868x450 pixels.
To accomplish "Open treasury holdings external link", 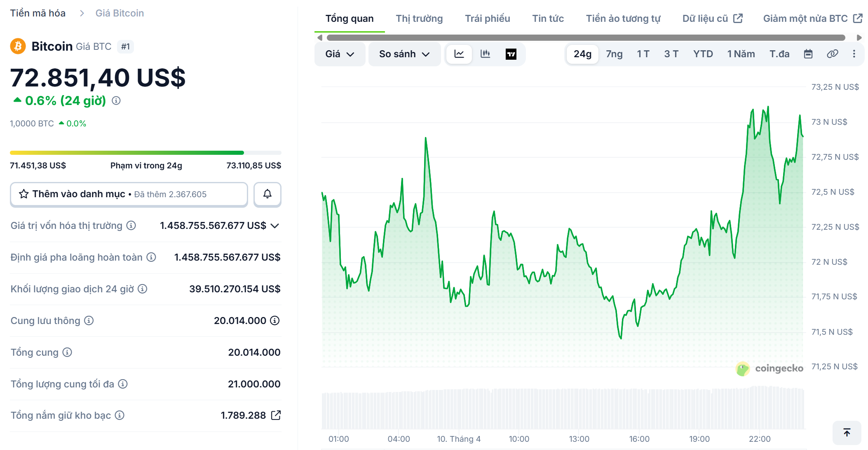I will 275,415.
